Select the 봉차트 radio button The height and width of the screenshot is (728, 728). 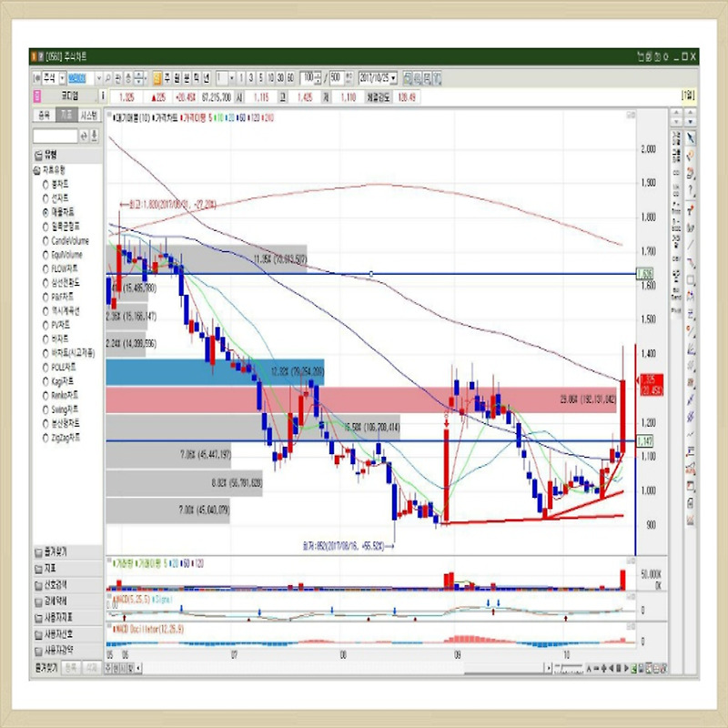point(45,185)
